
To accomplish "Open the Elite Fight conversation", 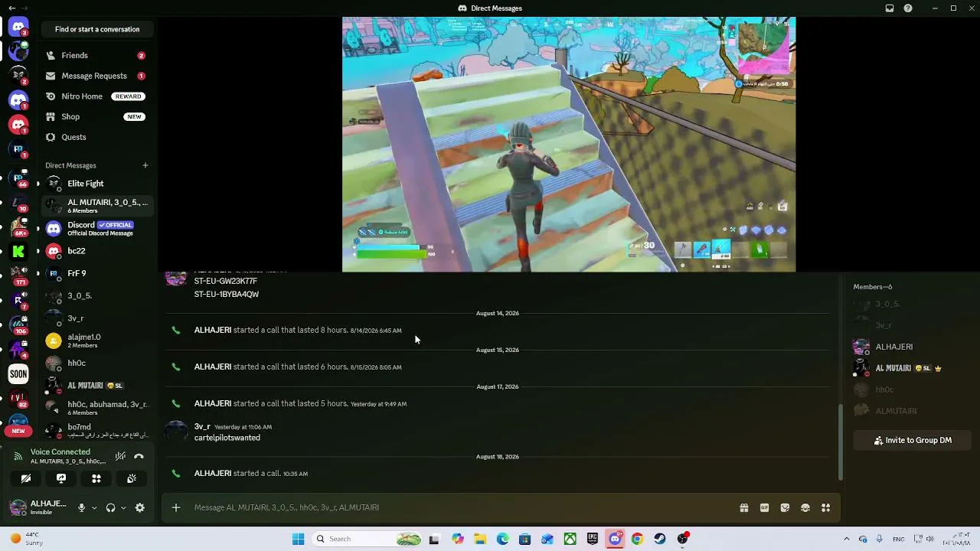I will point(96,184).
